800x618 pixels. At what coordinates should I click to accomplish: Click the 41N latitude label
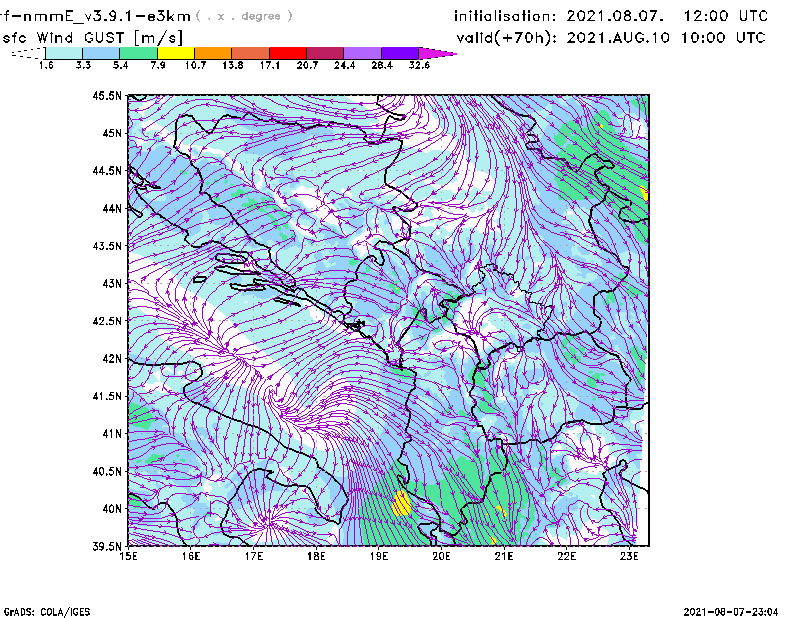(112, 434)
